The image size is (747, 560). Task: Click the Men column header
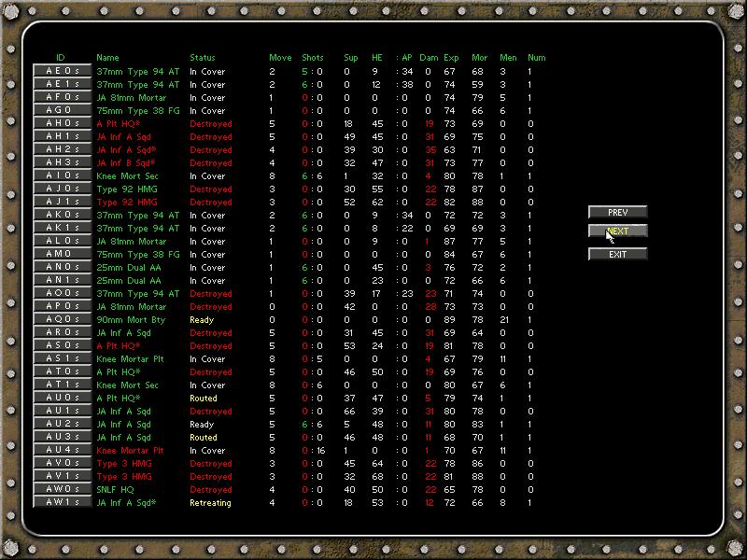(x=508, y=58)
